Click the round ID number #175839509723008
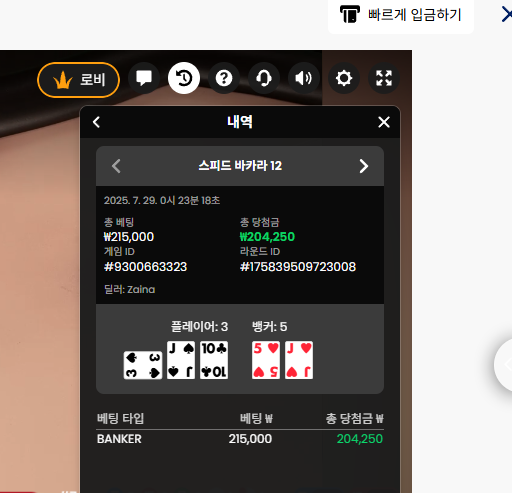Image resolution: width=512 pixels, height=493 pixels. point(298,267)
